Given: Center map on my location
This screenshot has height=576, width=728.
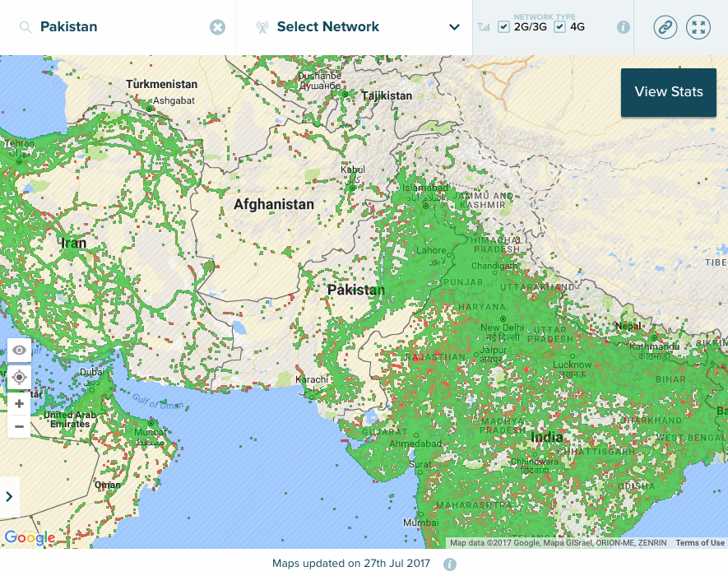Looking at the screenshot, I should pos(19,377).
